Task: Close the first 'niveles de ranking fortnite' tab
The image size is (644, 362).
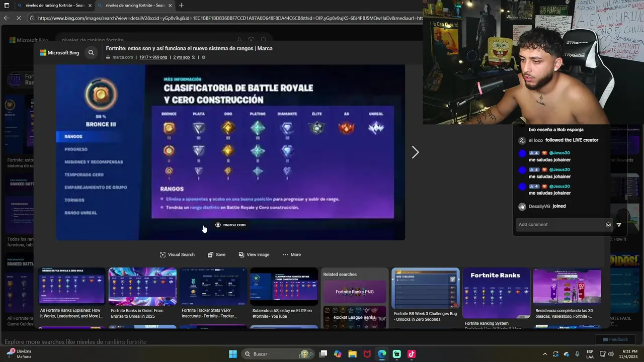Action: coord(90,6)
